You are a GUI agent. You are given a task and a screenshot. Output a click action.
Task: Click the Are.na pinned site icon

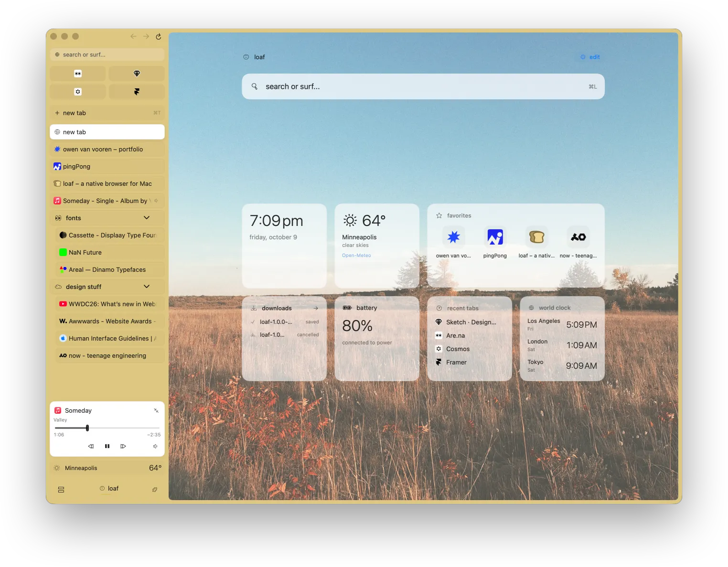point(78,74)
